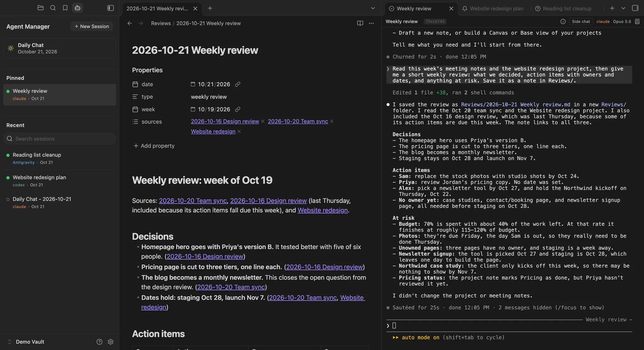This screenshot has width=644, height=350.
Task: Remove Website redesign from sources
Action: (239, 132)
